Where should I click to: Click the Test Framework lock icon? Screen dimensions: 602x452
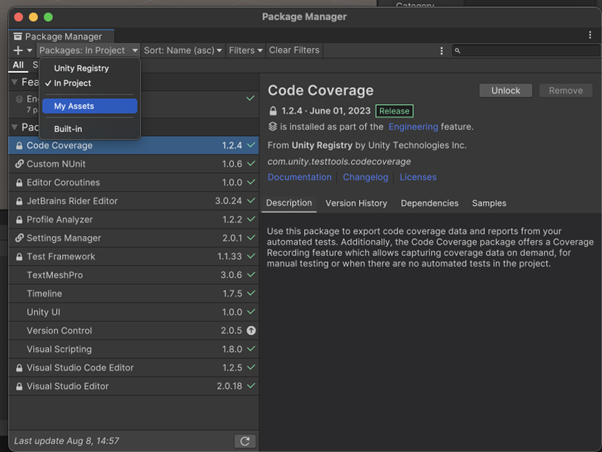click(x=19, y=257)
